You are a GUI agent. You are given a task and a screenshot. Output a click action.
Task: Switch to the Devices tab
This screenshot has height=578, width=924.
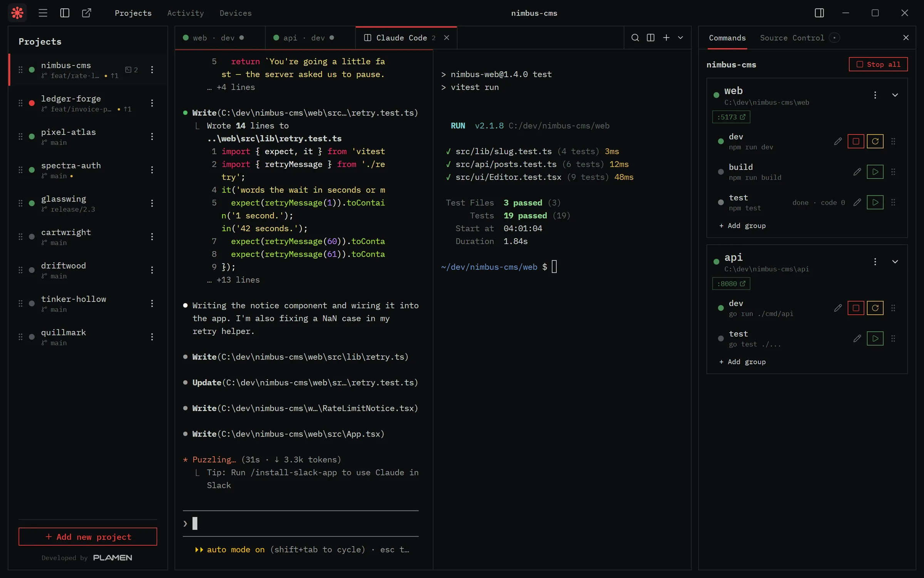pos(236,13)
